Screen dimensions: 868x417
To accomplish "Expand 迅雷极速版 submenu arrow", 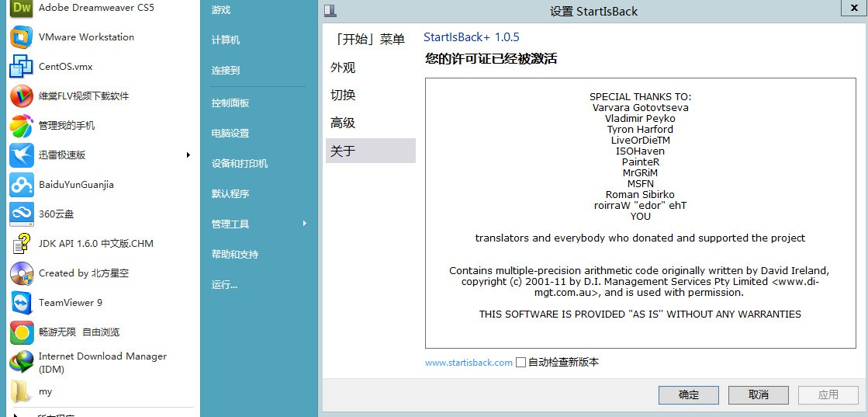I will 188,155.
